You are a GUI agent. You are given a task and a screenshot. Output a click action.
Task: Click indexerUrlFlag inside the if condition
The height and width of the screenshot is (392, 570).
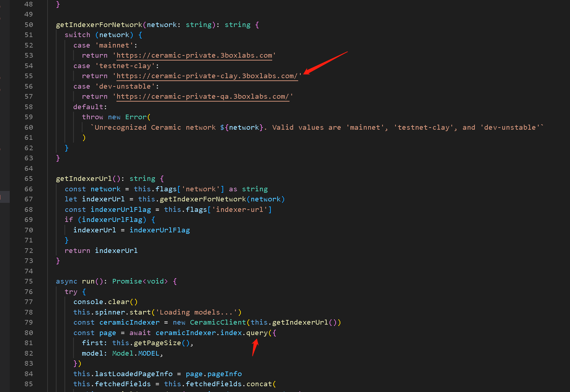point(112,220)
